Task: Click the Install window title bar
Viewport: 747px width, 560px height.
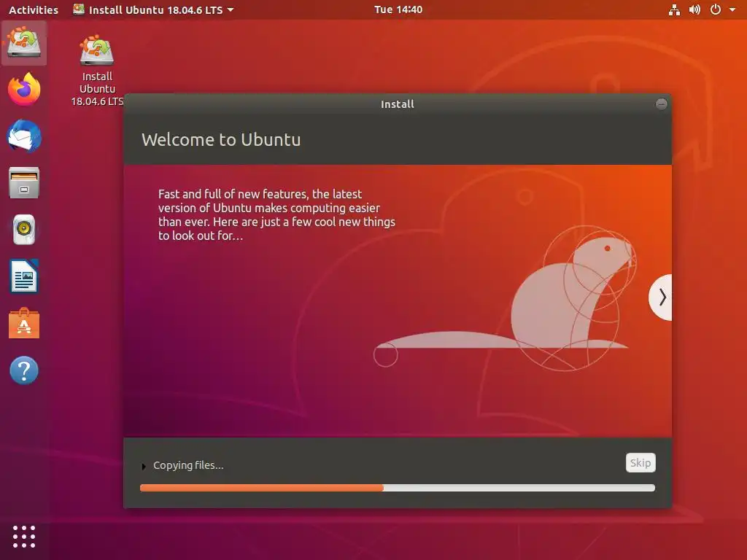Action: tap(398, 104)
